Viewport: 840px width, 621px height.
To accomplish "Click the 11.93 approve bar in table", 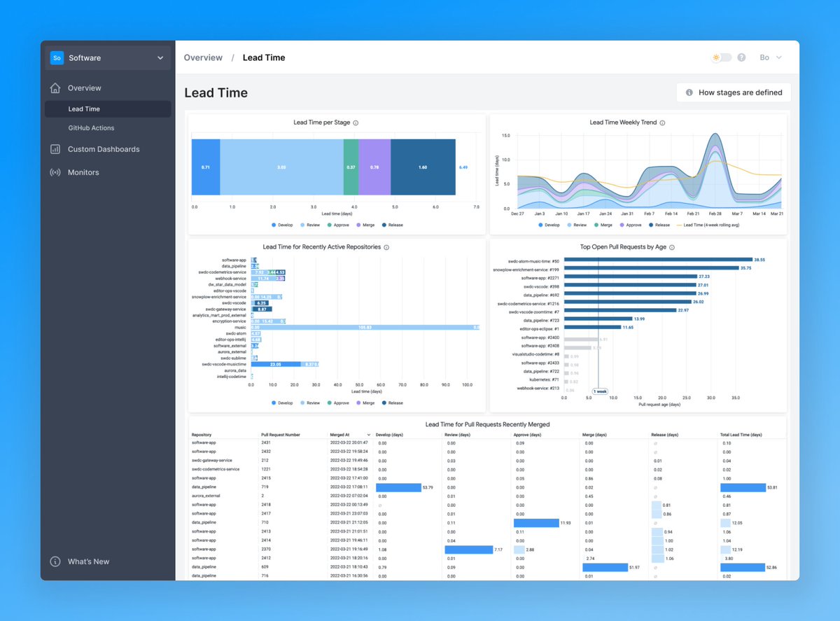I will 535,522.
